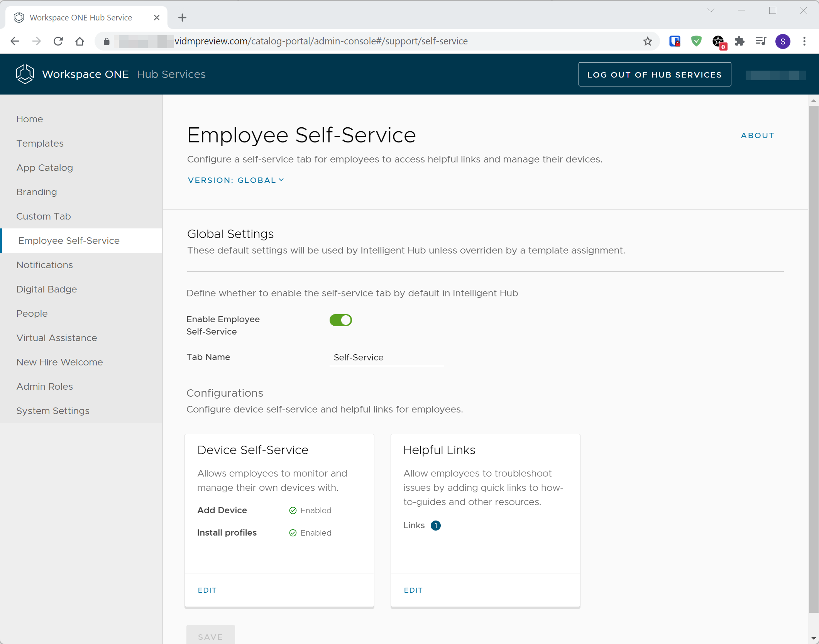Edit the Helpful Links card
The height and width of the screenshot is (644, 819).
tap(413, 590)
